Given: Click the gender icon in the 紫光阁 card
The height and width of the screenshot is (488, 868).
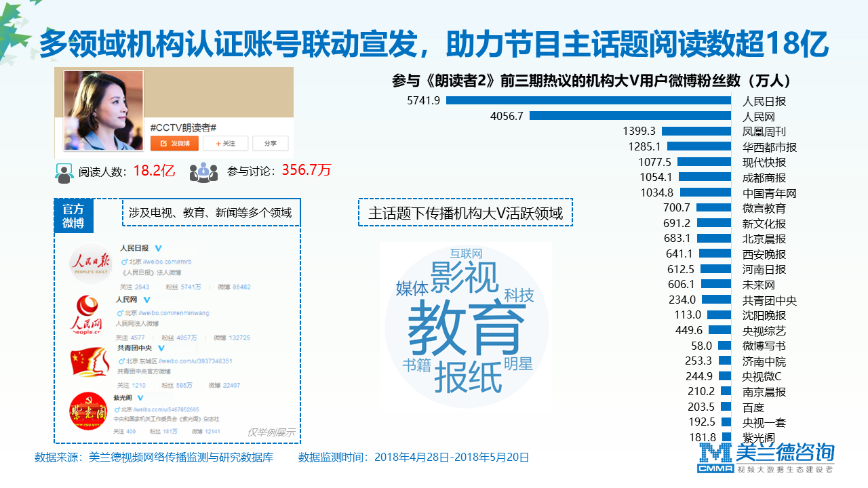Looking at the screenshot, I should (118, 410).
